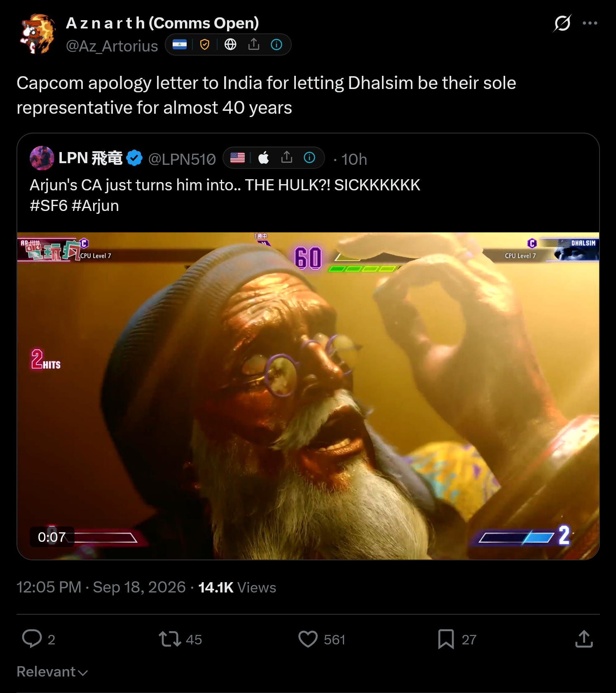Open the Grok slash-circle icon

tap(562, 23)
